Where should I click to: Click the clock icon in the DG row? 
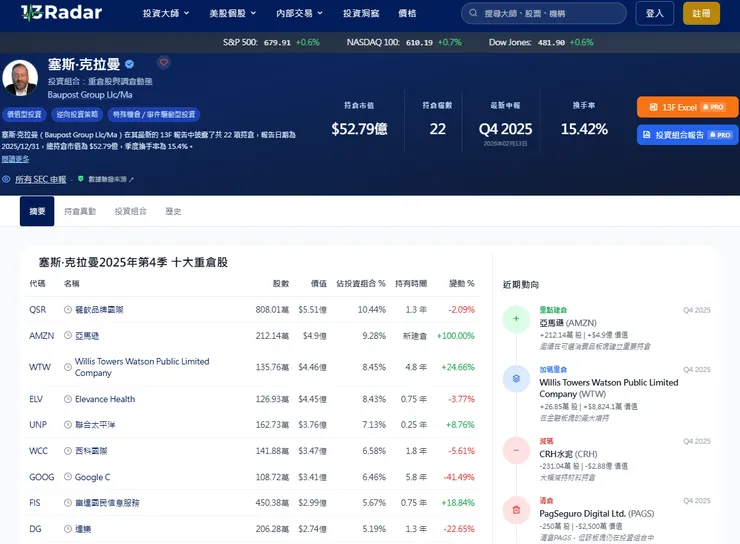point(68,529)
